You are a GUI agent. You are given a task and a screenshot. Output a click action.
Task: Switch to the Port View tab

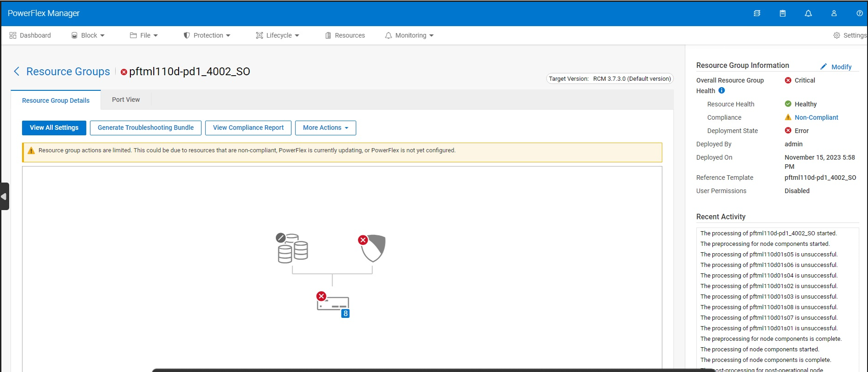point(126,100)
